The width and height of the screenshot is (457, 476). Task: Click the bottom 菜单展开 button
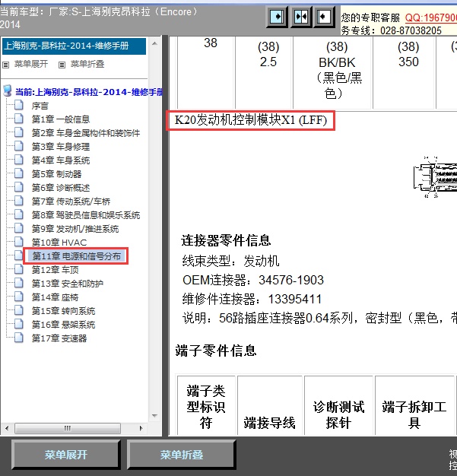(66, 455)
